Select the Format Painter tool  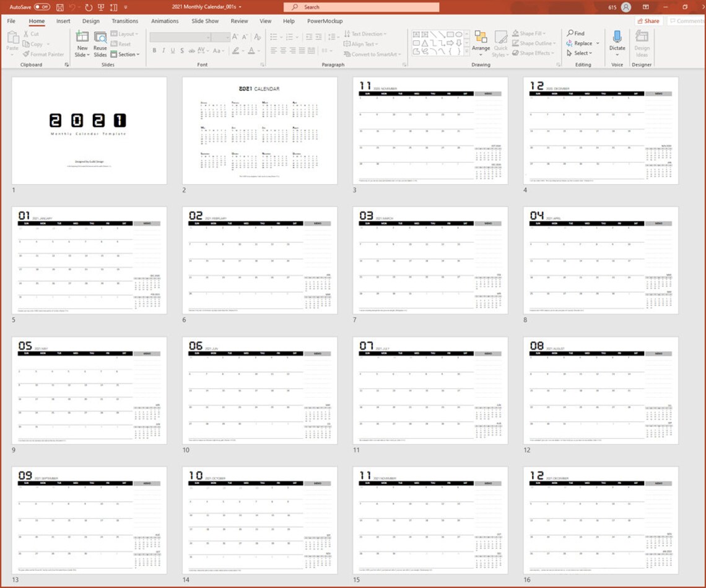43,54
